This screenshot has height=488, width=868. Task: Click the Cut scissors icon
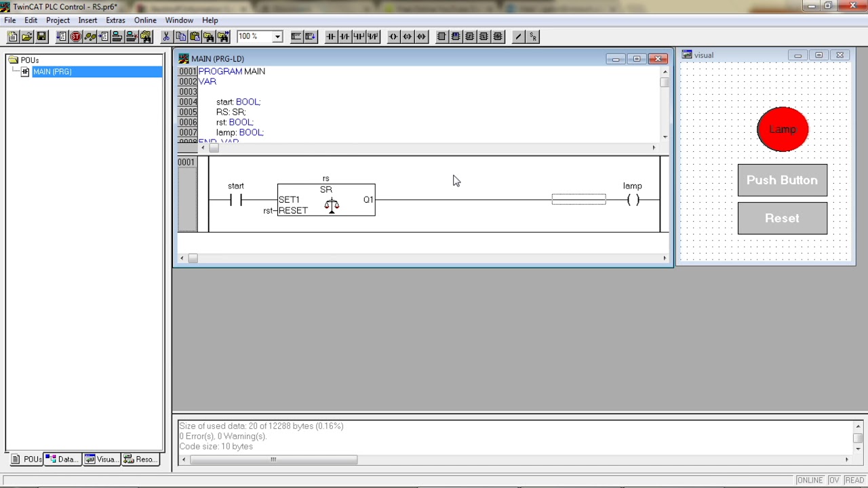[x=166, y=37]
